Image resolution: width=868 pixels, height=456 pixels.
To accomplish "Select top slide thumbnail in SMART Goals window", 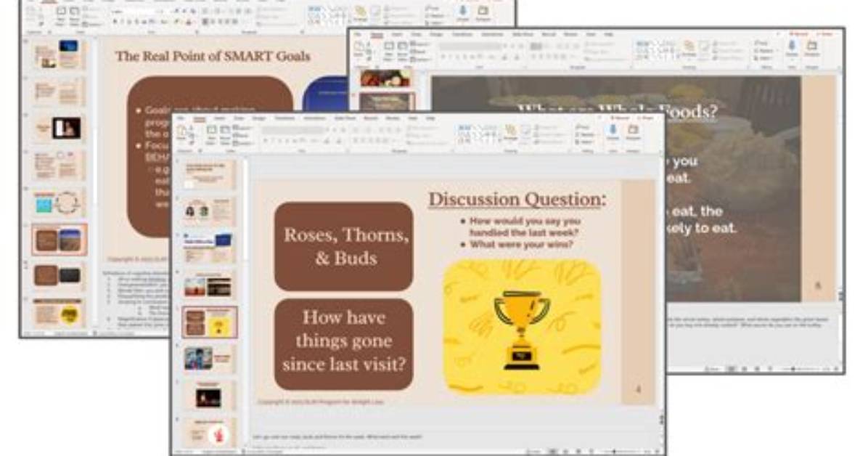I will tap(60, 54).
